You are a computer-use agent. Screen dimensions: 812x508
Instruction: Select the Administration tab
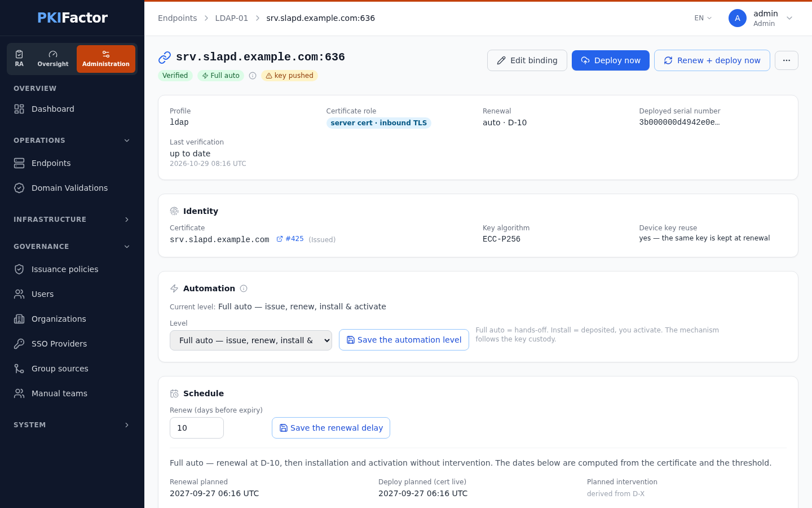tap(106, 59)
